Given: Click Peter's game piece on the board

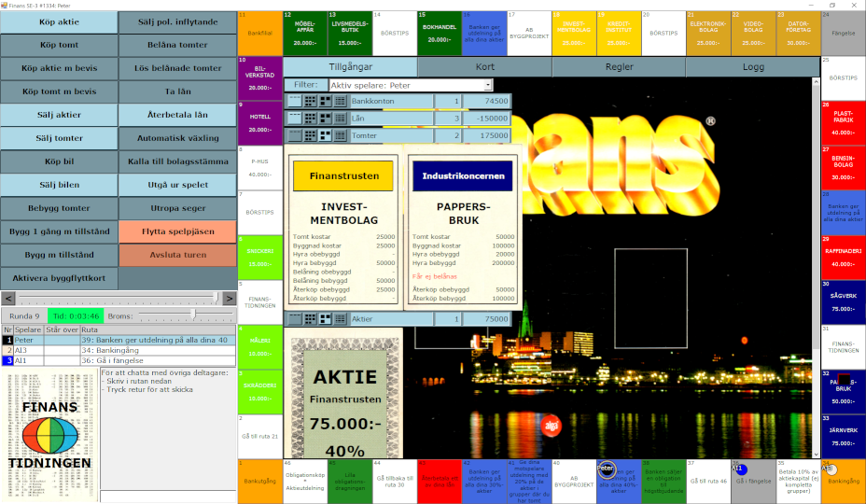Looking at the screenshot, I should pos(606,469).
